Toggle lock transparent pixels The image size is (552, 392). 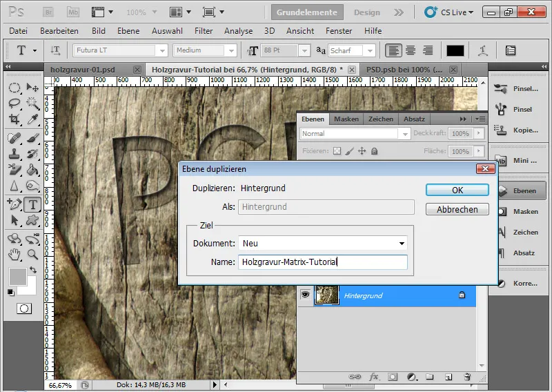click(337, 151)
